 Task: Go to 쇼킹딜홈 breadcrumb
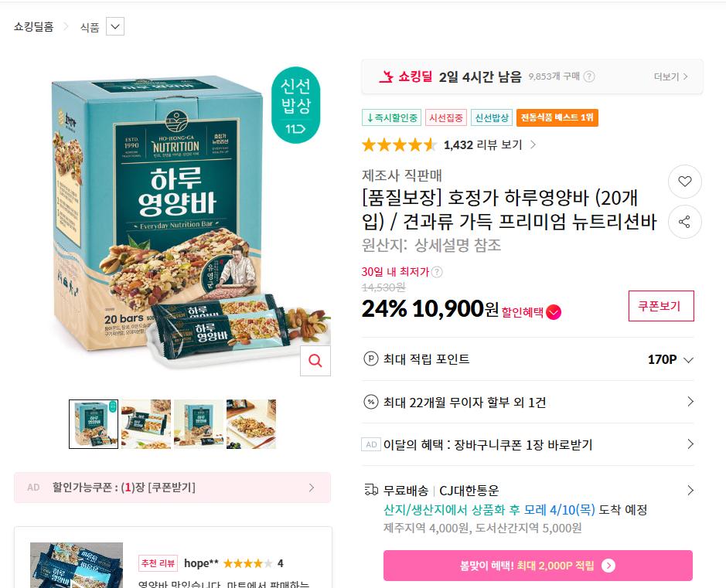click(33, 26)
